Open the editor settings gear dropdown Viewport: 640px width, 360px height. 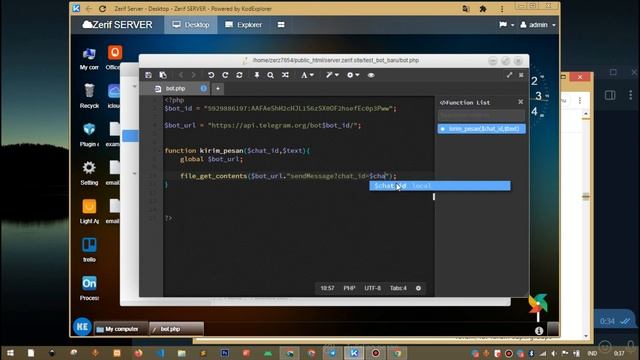click(x=353, y=75)
